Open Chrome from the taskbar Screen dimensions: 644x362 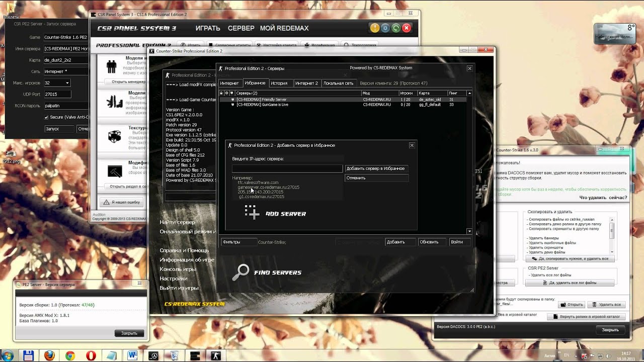tap(70, 355)
